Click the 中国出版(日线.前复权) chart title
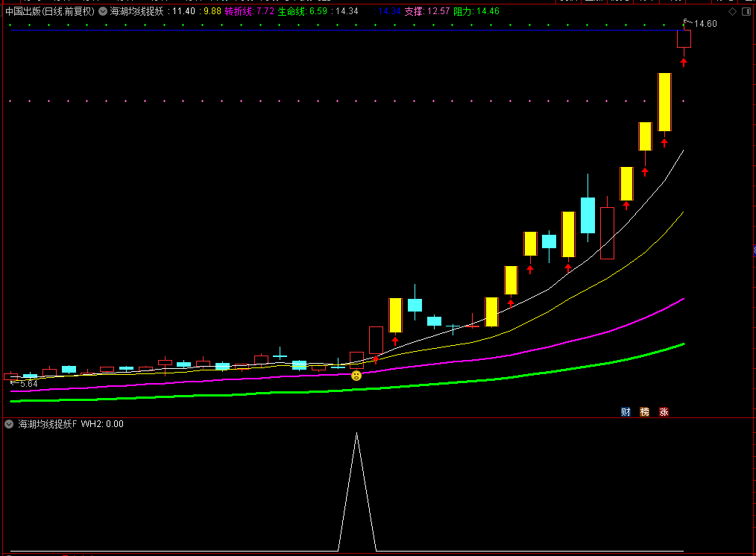 click(50, 11)
